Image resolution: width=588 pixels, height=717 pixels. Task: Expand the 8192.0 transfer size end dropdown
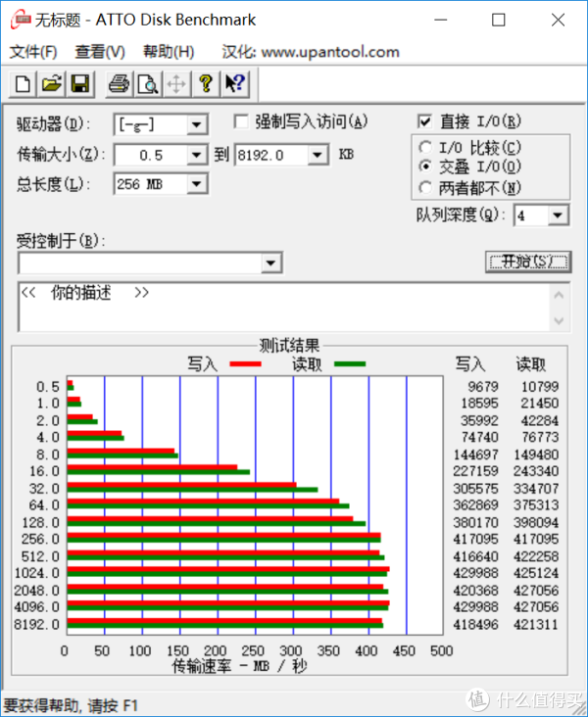point(318,155)
